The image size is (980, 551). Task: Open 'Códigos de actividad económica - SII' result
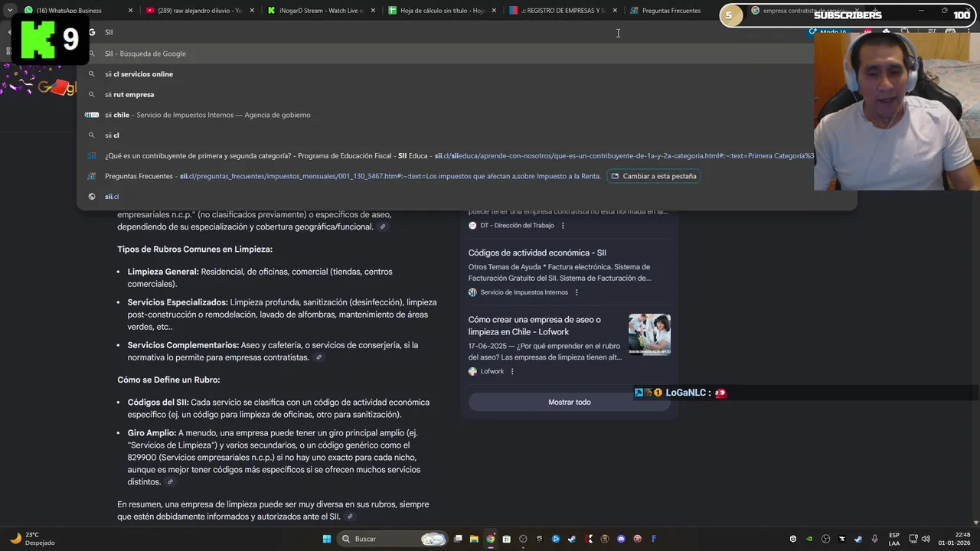pos(537,253)
